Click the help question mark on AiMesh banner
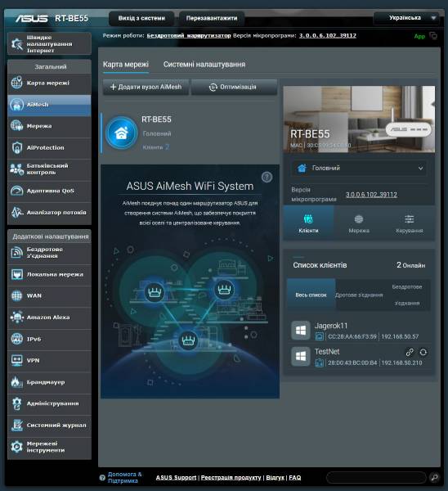 tap(267, 178)
